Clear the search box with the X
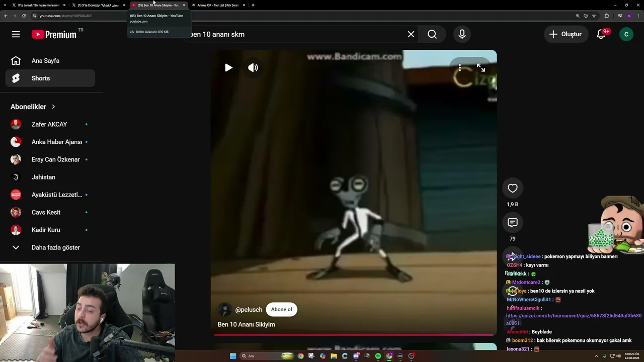 click(411, 34)
